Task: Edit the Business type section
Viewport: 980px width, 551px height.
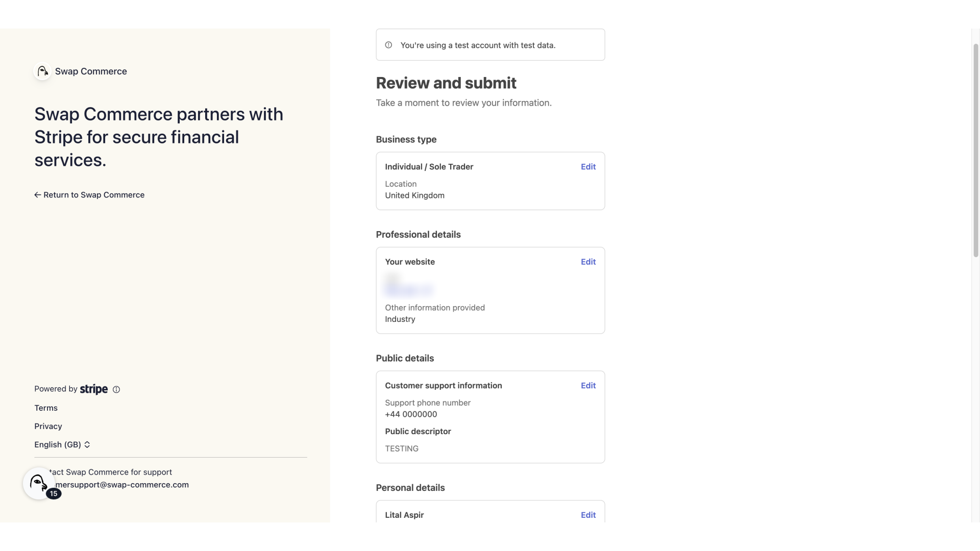Action: click(x=588, y=167)
